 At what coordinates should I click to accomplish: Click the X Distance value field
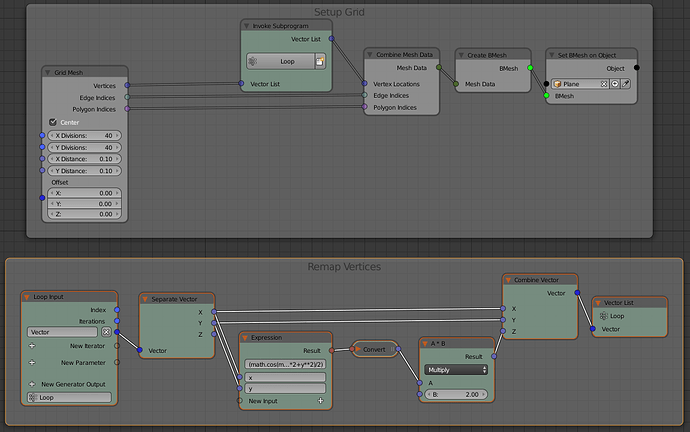click(x=84, y=159)
